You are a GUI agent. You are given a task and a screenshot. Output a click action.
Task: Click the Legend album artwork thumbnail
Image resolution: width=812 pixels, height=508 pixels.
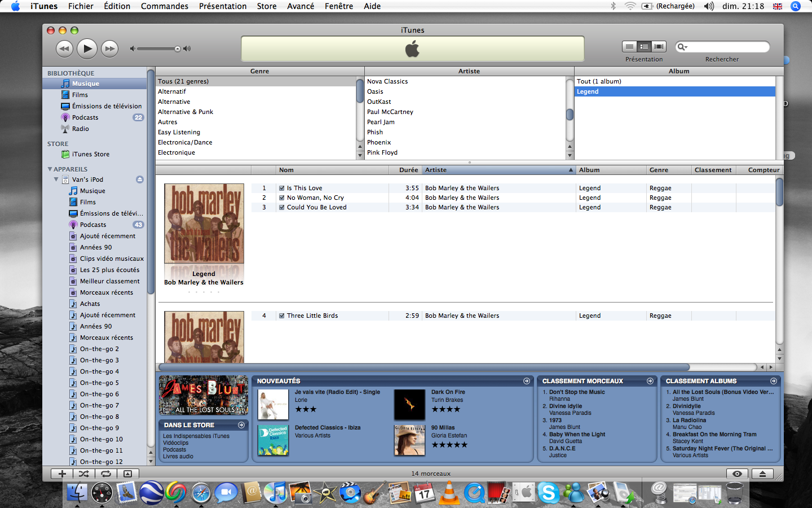tap(204, 224)
